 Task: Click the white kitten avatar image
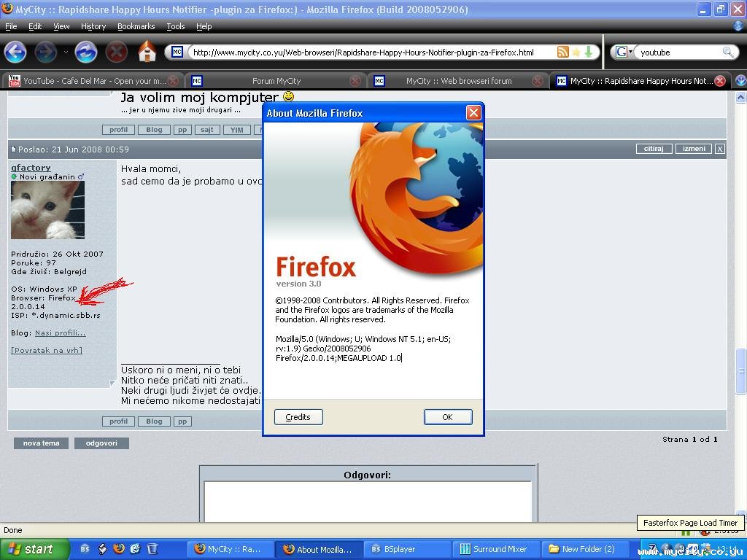click(x=47, y=210)
